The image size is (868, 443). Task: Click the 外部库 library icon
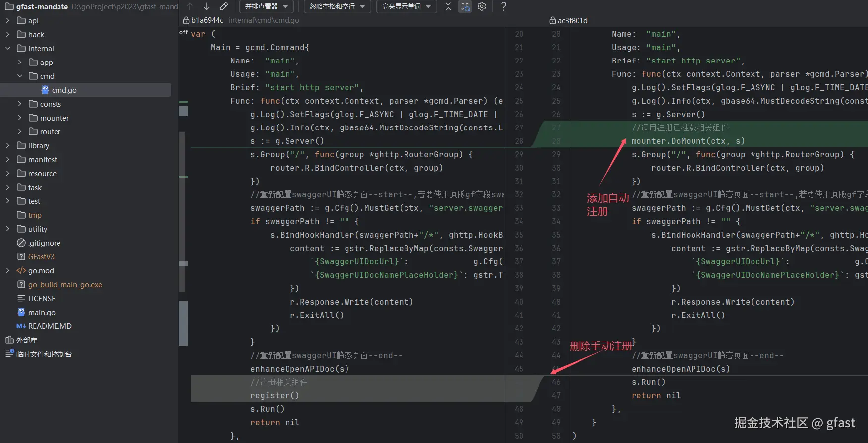9,340
